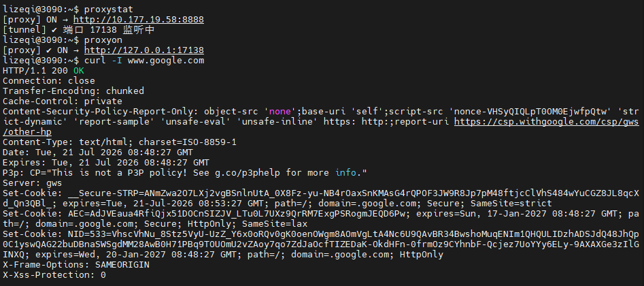
Task: Open the http://127.0.0.1:17138 proxy link
Action: pos(144,50)
